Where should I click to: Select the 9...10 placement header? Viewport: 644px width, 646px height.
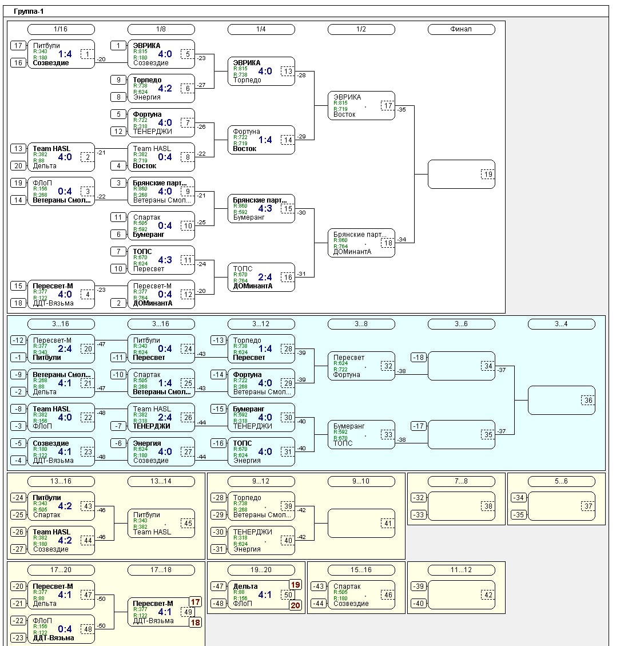(x=361, y=481)
